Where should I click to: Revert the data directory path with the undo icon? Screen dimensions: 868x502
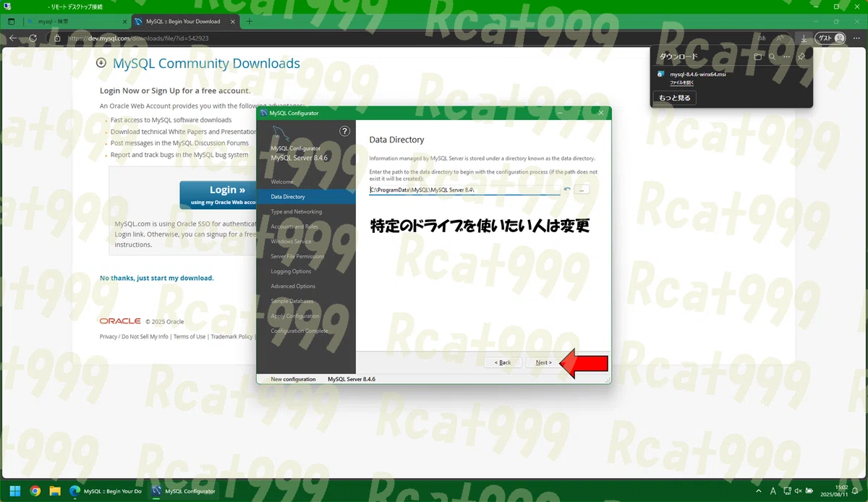coord(567,190)
